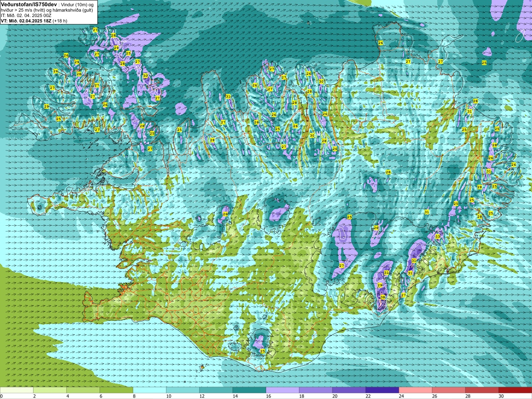Click the "VT: Mið. 02.04.2025 18Z (+18 h)" line
This screenshot has width=532, height=399.
(34, 21)
